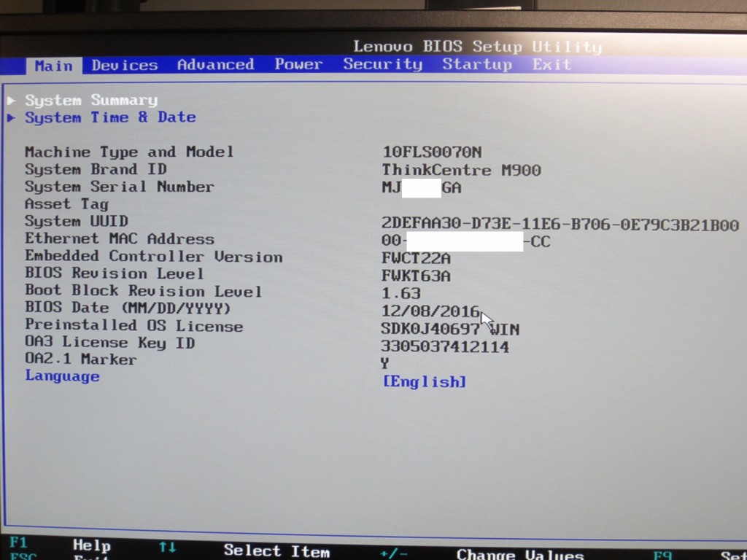Go to the Power tab

298,64
